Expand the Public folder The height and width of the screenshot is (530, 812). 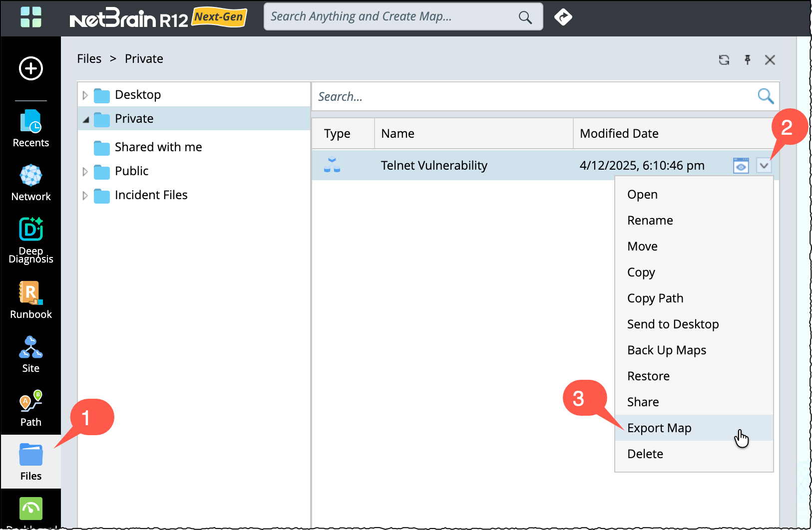pos(85,171)
